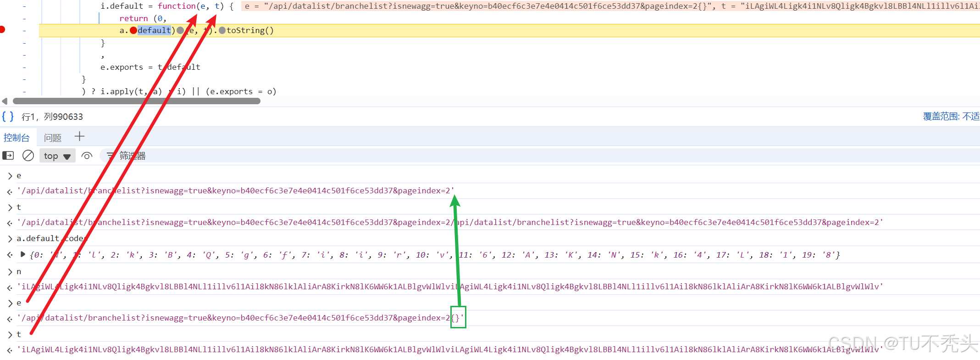The height and width of the screenshot is (360, 980).
Task: Toggle inline breakpoint before toString()
Action: (x=222, y=30)
